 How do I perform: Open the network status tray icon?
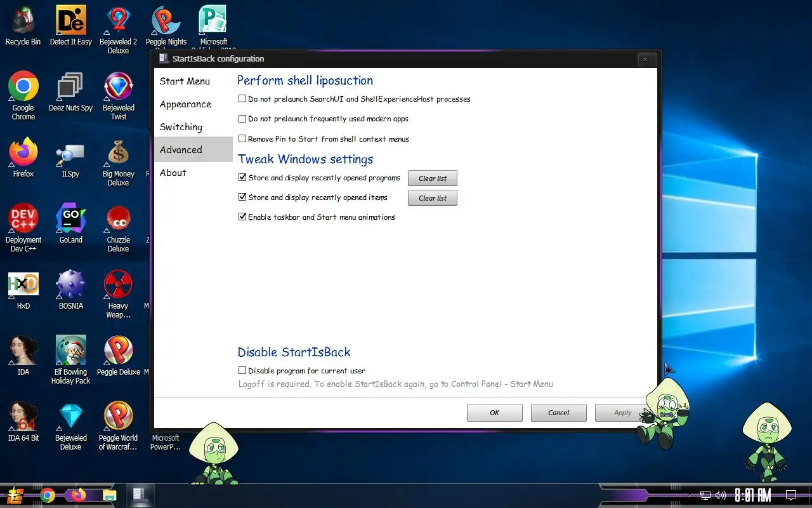[705, 495]
